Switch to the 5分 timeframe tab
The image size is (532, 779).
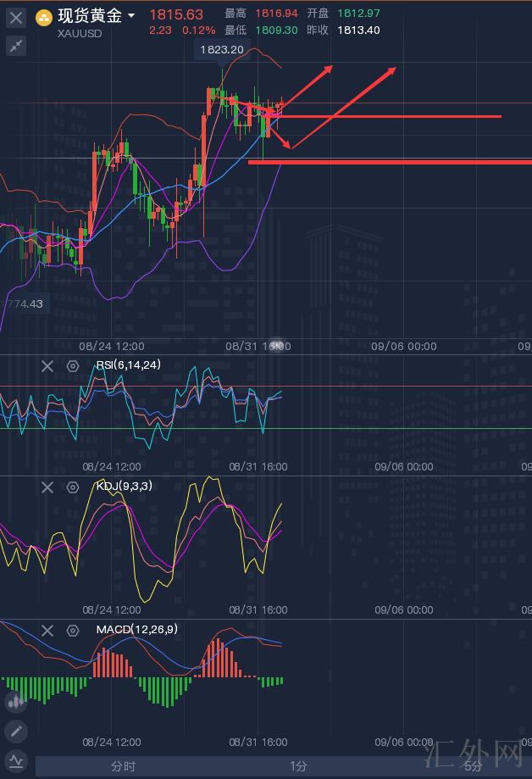click(473, 766)
